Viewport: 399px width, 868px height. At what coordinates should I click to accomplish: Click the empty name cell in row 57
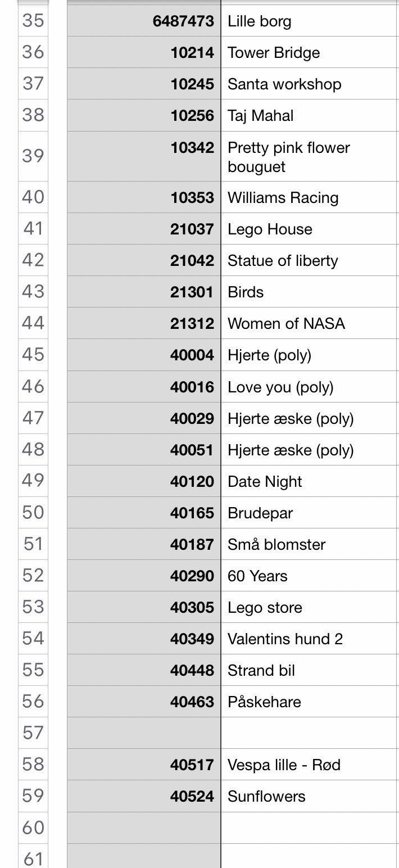click(x=310, y=733)
